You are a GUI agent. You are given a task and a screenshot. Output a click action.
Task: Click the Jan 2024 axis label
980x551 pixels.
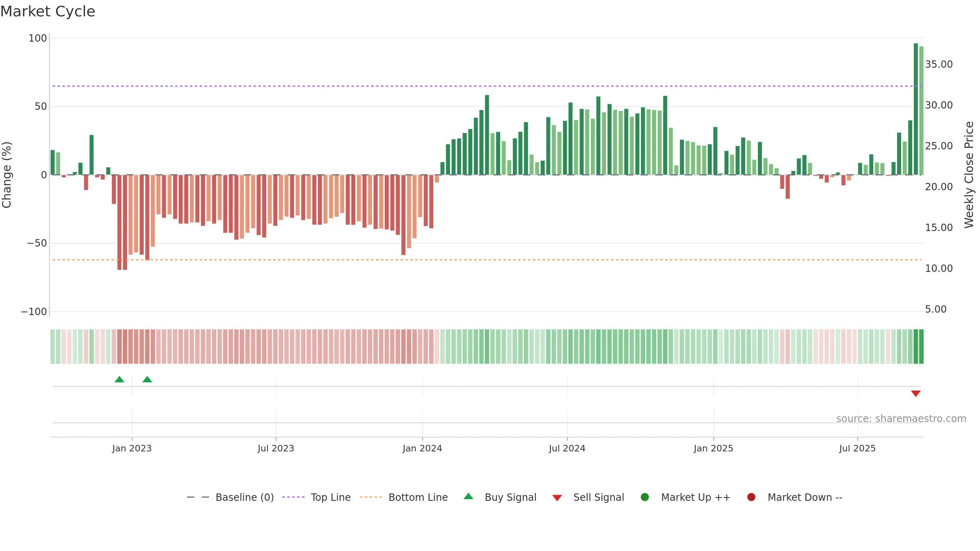coord(422,449)
